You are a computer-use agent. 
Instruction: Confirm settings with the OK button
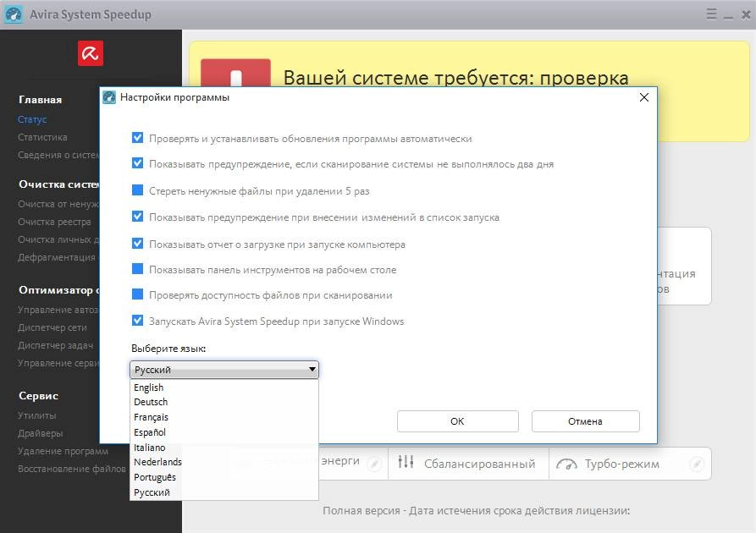[x=457, y=421]
